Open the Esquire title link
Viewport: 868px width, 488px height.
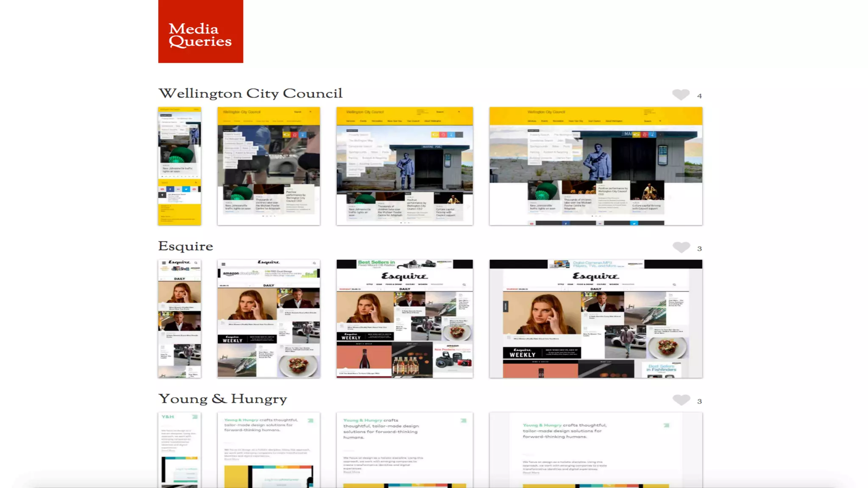tap(186, 246)
